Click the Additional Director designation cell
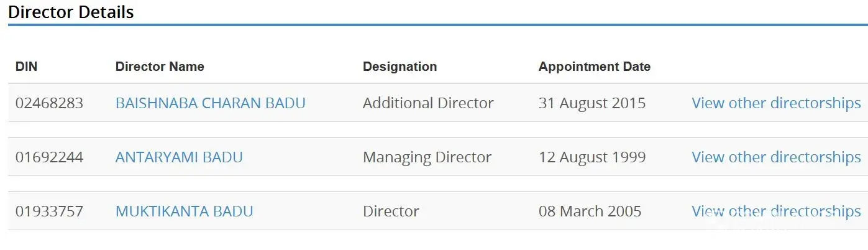The height and width of the screenshot is (250, 868). pyautogui.click(x=428, y=103)
